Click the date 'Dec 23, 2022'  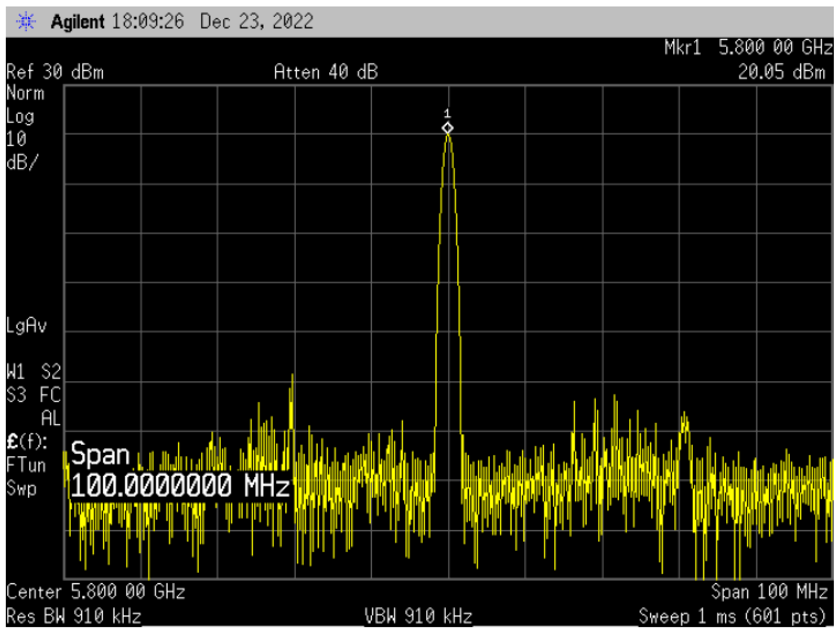[257, 21]
